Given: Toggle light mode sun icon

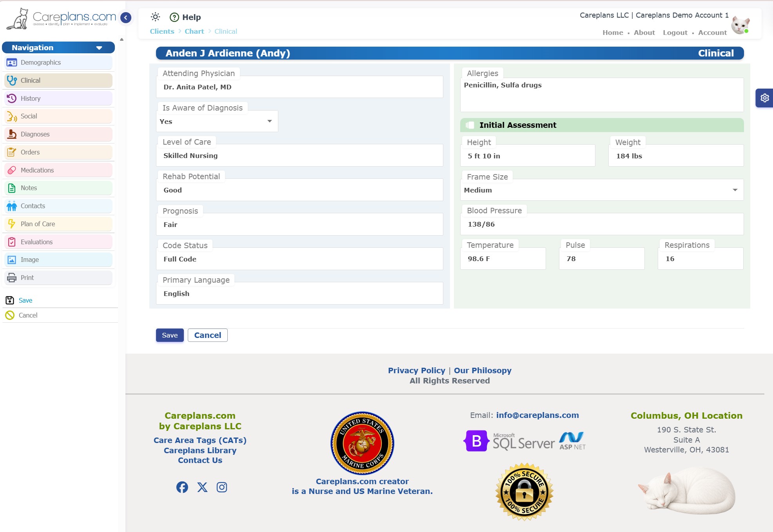Looking at the screenshot, I should pos(156,17).
